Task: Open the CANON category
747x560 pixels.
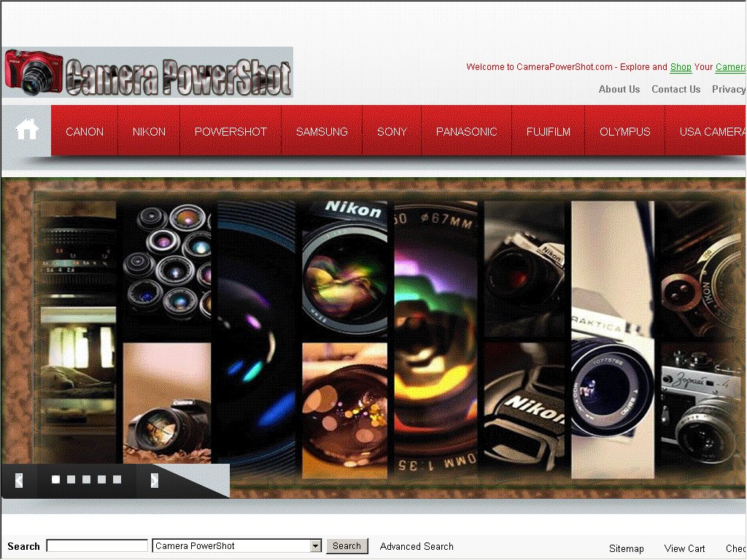Action: (x=85, y=131)
